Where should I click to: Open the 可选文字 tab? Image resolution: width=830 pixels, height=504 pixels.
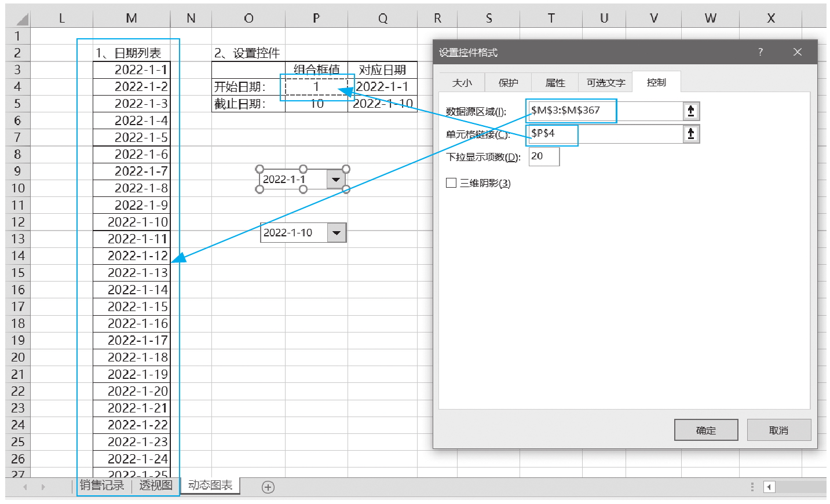[605, 83]
